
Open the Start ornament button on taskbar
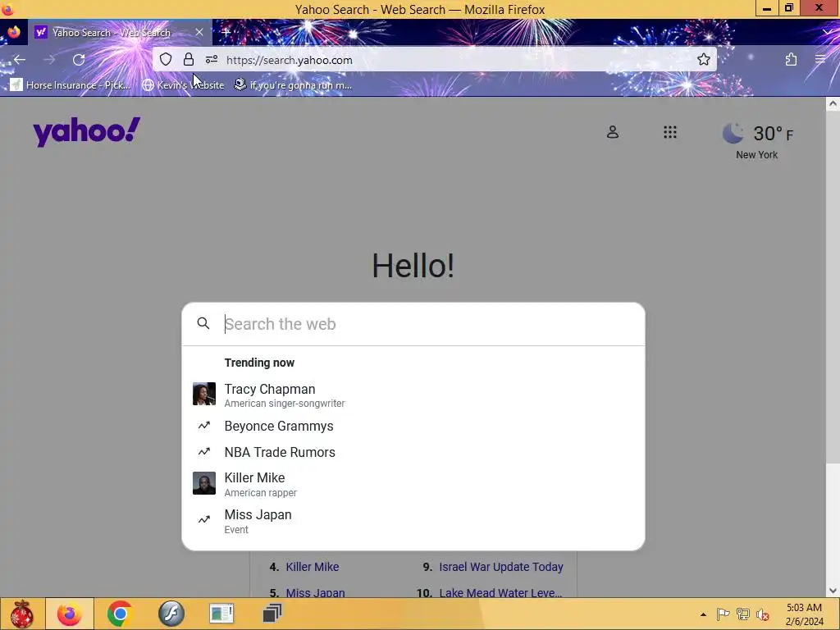point(21,614)
